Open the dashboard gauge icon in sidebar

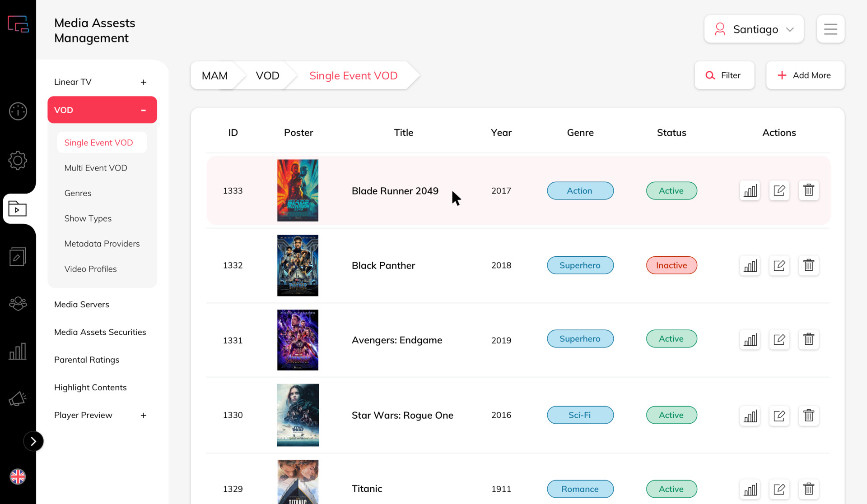tap(18, 111)
